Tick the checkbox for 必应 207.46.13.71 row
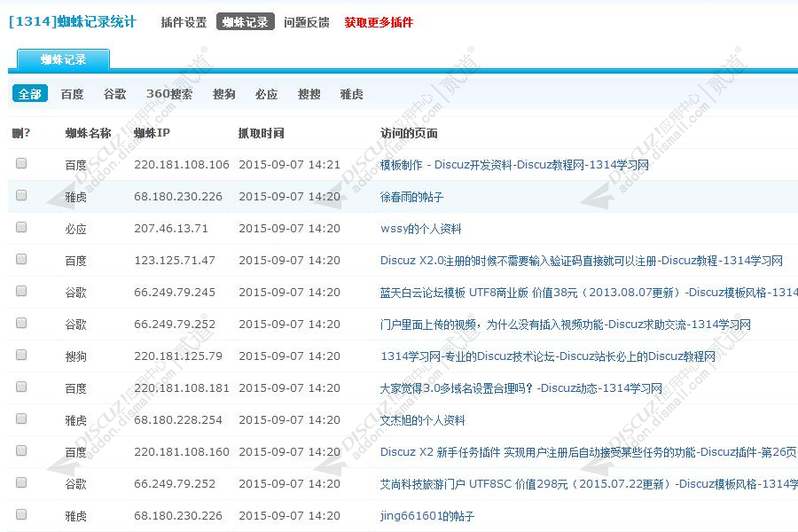 coord(21,227)
